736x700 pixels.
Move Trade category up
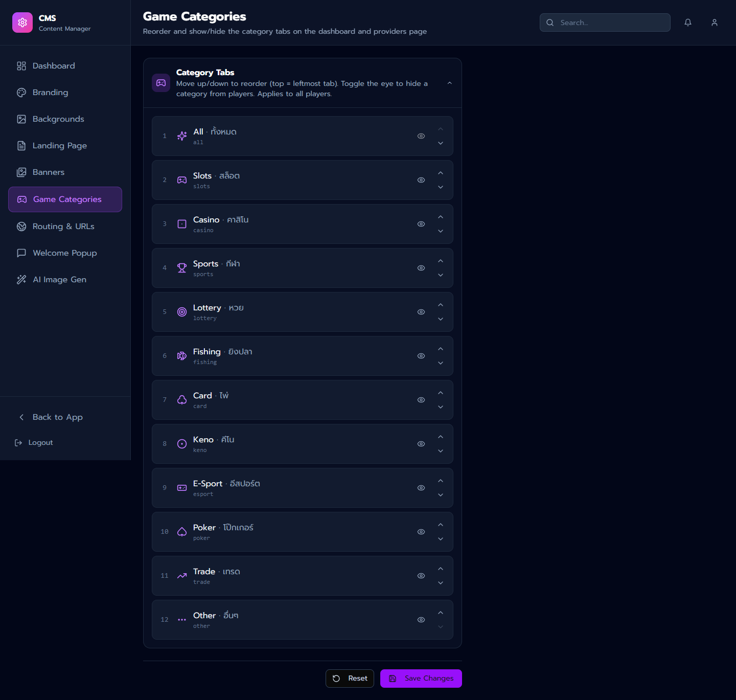click(441, 569)
